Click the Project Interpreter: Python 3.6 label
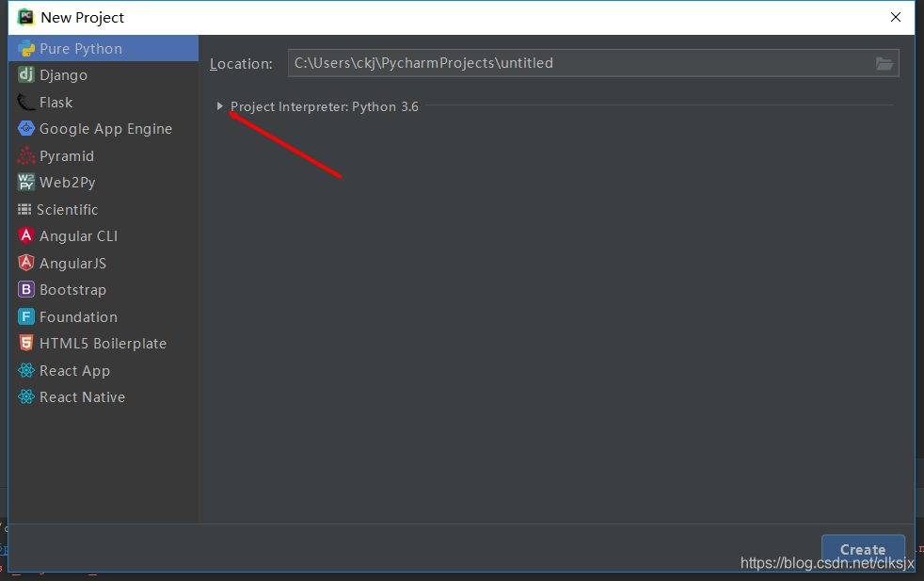The width and height of the screenshot is (924, 581). [324, 106]
